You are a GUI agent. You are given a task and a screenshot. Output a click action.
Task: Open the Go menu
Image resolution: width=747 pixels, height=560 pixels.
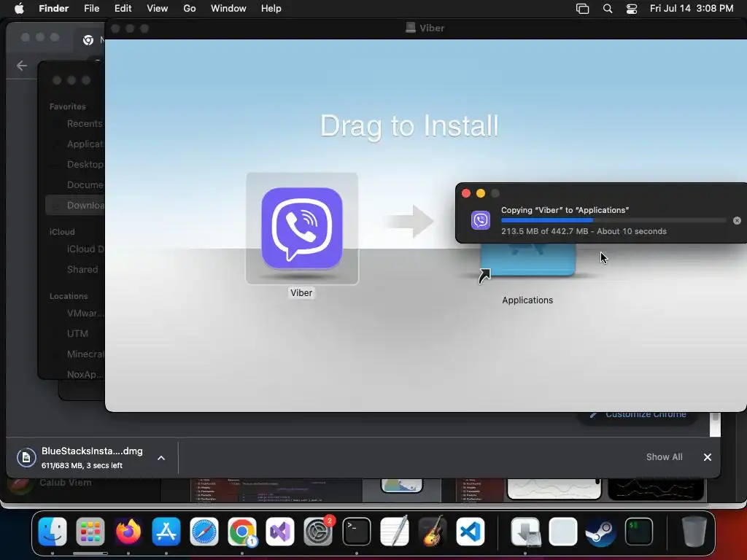[x=190, y=9]
